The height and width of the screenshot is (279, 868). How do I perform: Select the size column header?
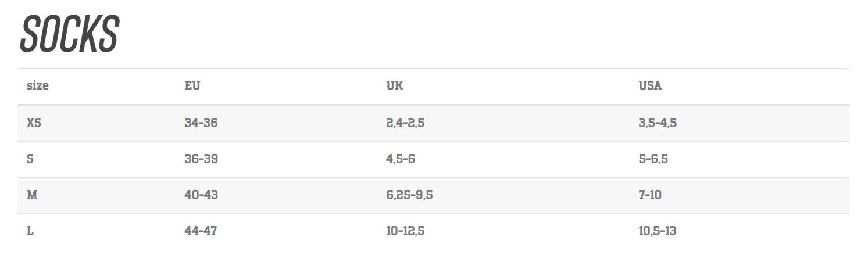click(x=38, y=86)
